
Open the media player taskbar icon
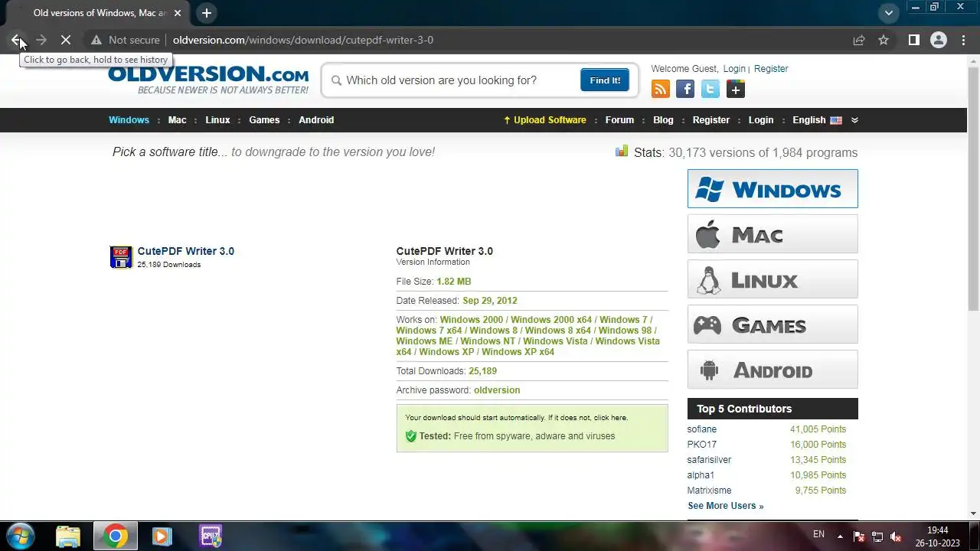point(162,536)
